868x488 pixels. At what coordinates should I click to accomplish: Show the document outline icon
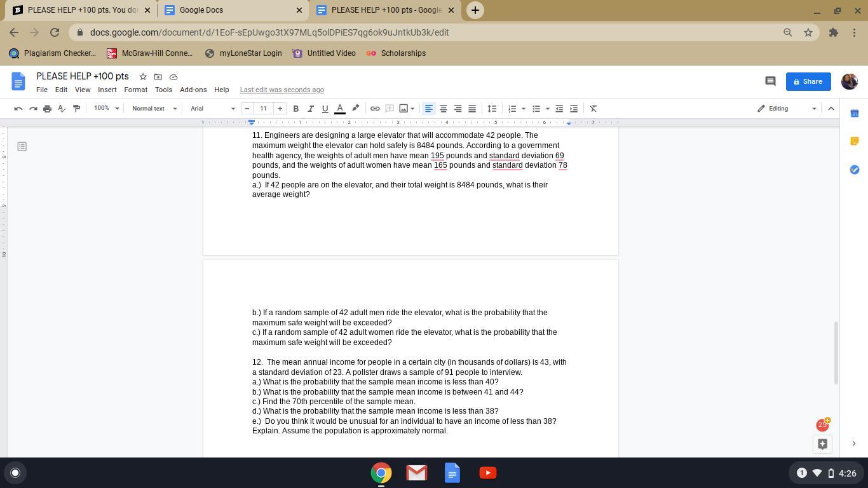coord(22,147)
